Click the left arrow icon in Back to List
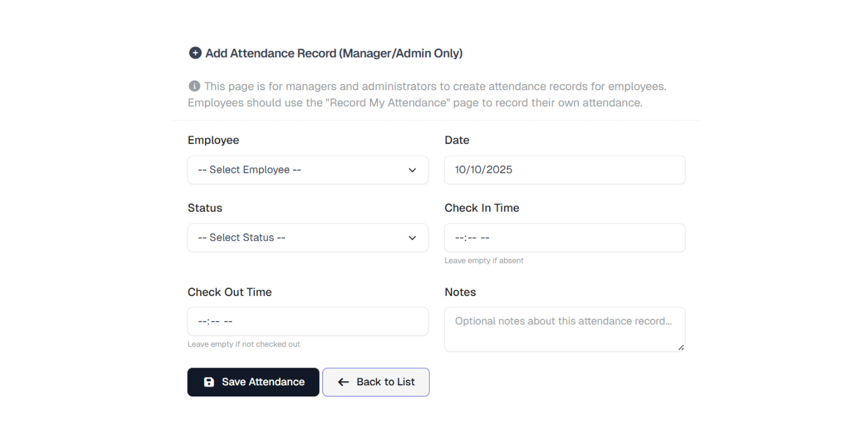The height and width of the screenshot is (443, 868). [x=343, y=382]
